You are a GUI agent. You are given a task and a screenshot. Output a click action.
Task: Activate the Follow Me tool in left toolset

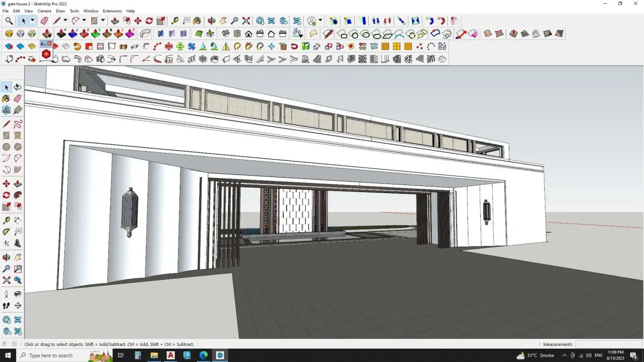pyautogui.click(x=18, y=195)
